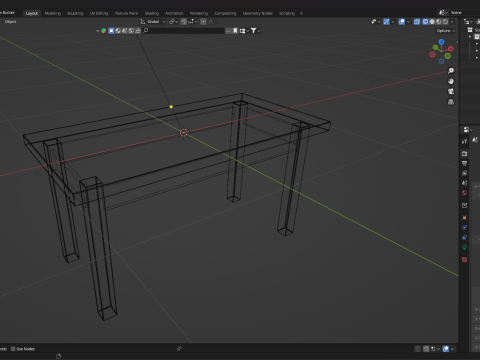Open the funnel filter dropdown
Screen dimensions: 480x360
255,31
